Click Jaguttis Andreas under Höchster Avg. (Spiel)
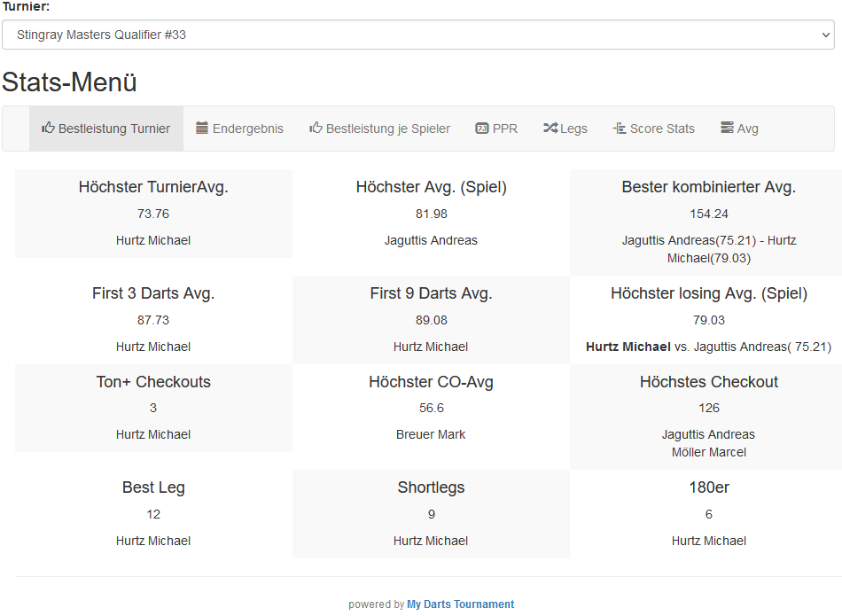The height and width of the screenshot is (616, 842). point(431,240)
